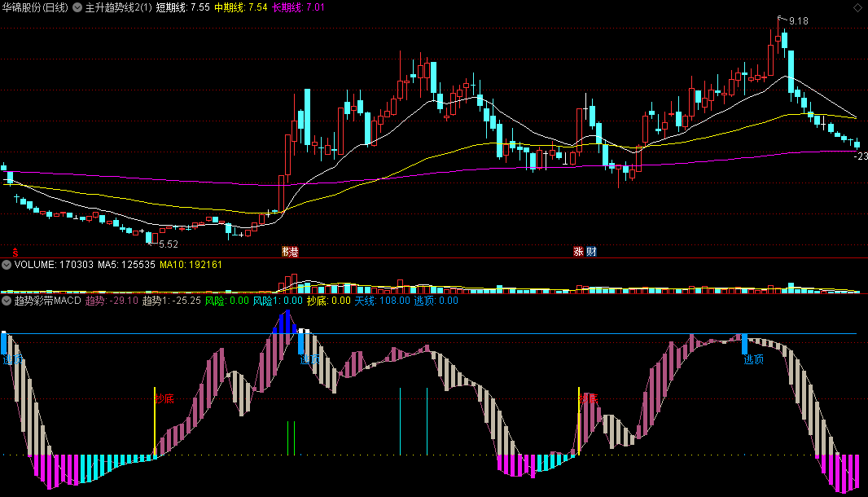Click the rightmost 逃顶 signal label

pos(753,360)
